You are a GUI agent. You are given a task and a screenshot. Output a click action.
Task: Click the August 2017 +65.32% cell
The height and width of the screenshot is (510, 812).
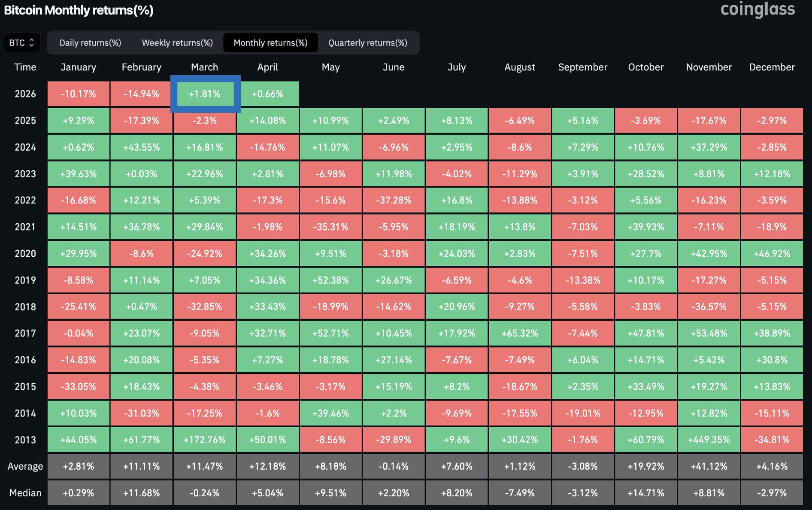pyautogui.click(x=520, y=333)
